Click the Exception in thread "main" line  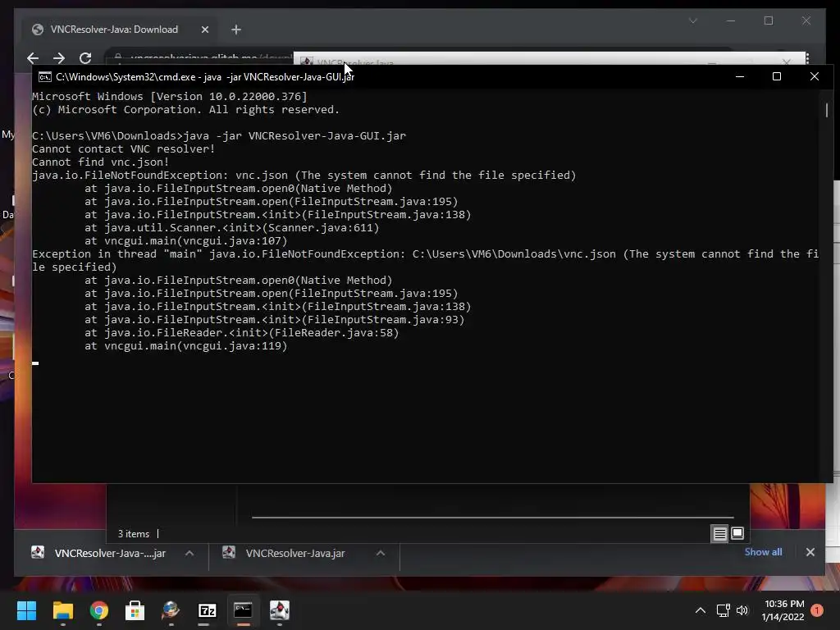coord(426,260)
